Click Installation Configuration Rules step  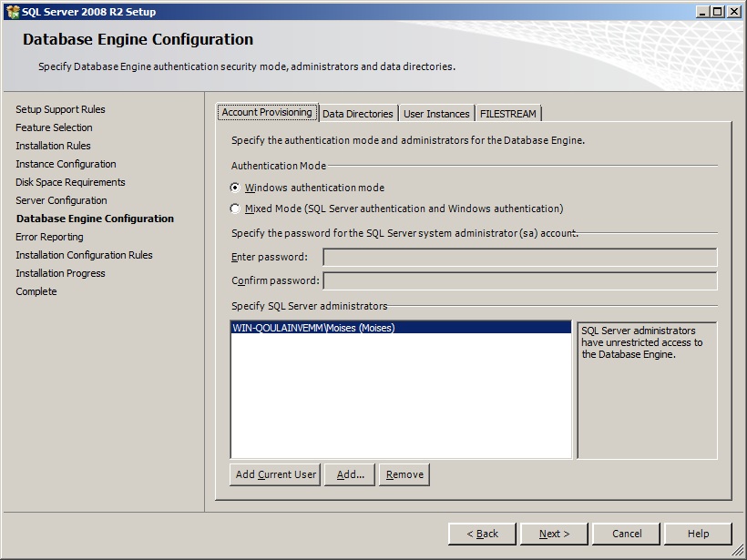coord(84,255)
